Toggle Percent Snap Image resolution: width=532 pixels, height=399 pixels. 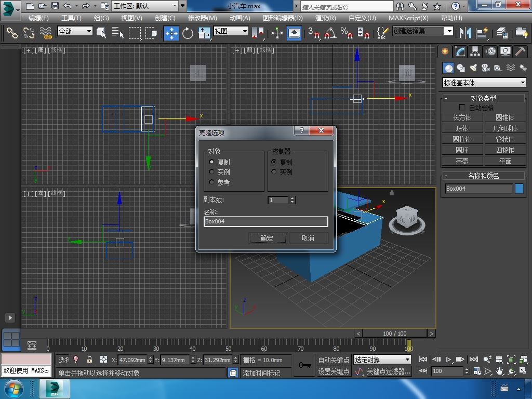347,33
